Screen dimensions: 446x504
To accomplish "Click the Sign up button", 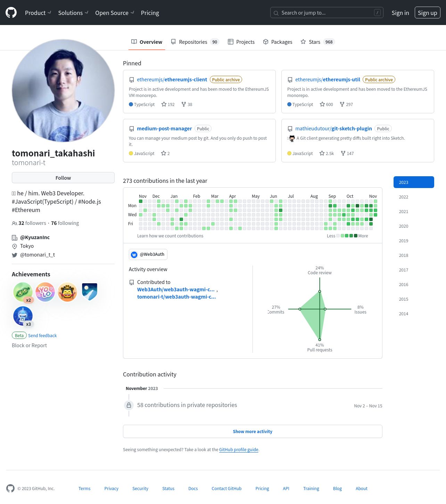I will pos(428,13).
